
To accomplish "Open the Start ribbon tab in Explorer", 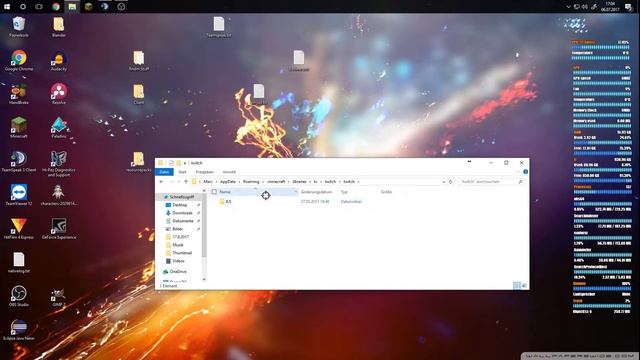I will point(182,172).
